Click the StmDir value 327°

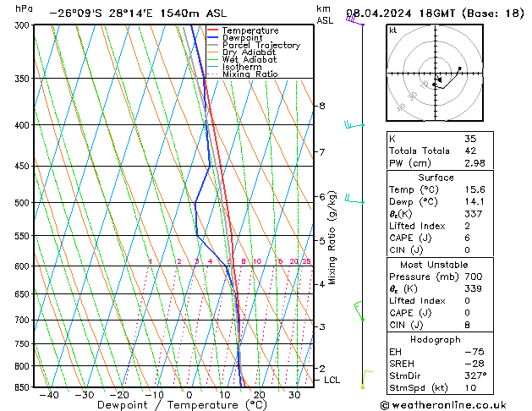tap(475, 375)
